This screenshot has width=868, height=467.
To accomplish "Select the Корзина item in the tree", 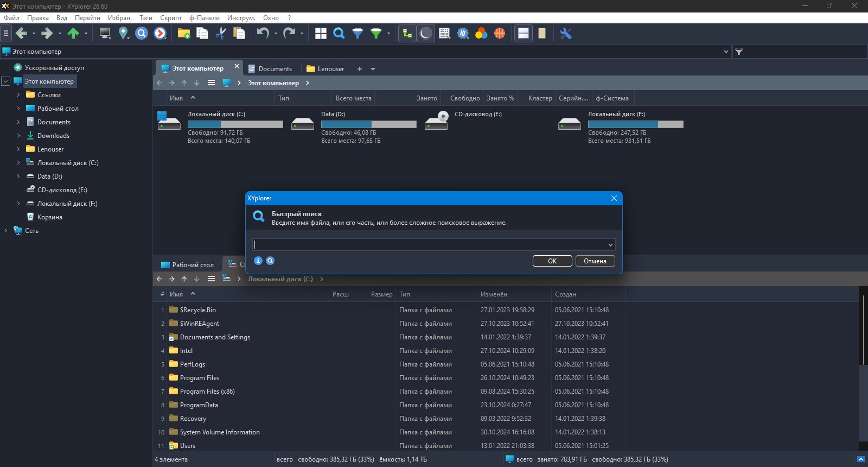I will pos(49,217).
